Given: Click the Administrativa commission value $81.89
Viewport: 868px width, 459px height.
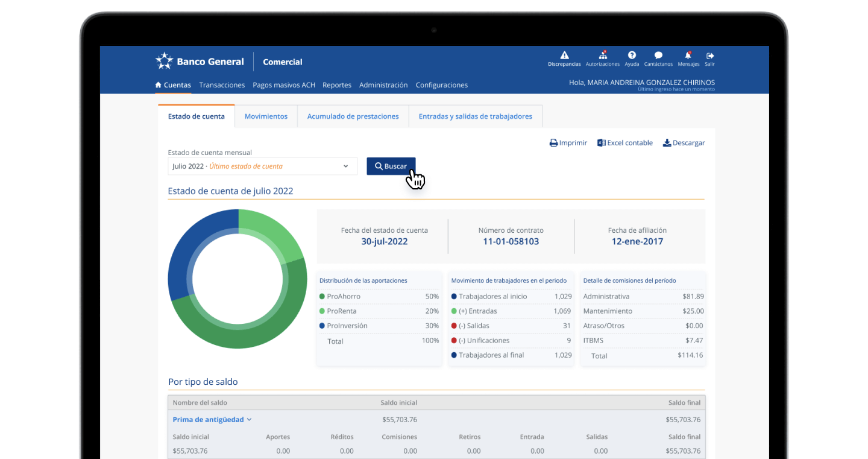Looking at the screenshot, I should (693, 297).
